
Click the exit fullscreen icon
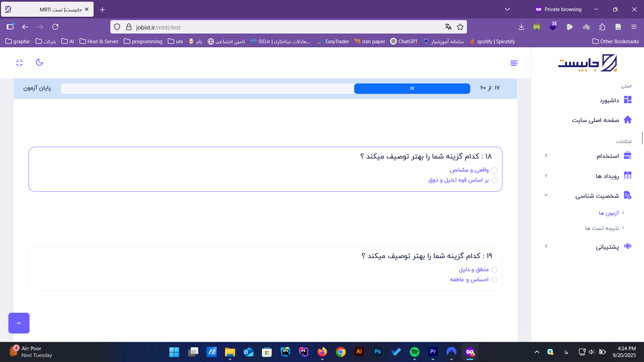[x=19, y=63]
